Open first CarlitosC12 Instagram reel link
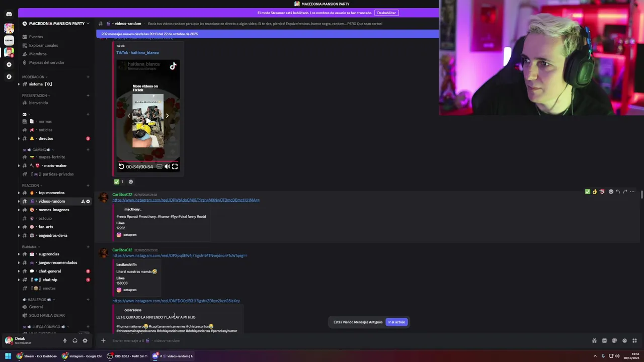This screenshot has height=362, width=644. (186, 200)
